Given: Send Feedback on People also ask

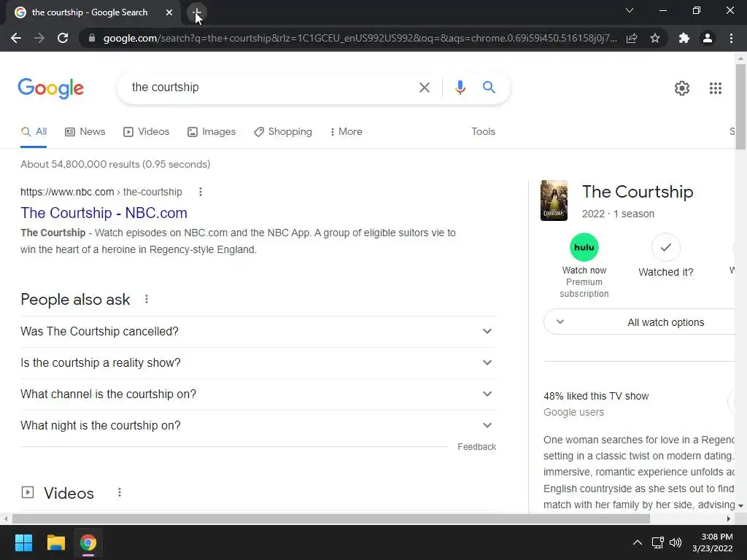Looking at the screenshot, I should 477,447.
